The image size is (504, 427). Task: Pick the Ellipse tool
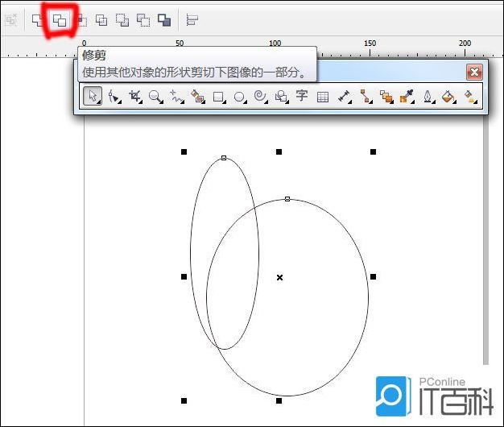point(239,97)
